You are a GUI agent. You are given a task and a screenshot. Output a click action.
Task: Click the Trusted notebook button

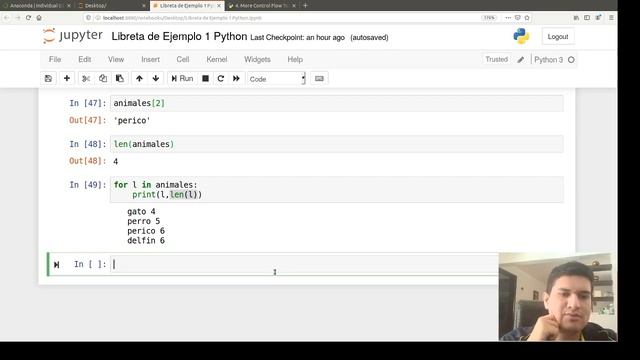[496, 60]
